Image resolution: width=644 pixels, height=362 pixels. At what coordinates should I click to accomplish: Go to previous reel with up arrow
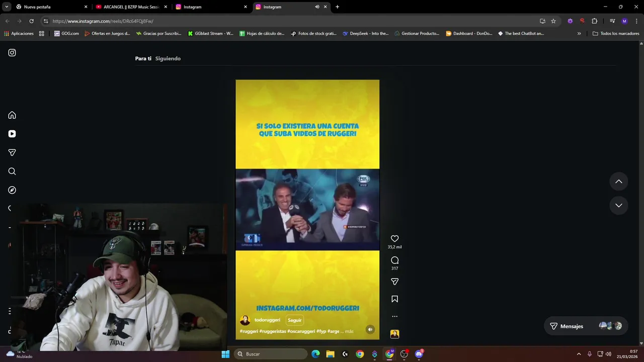pyautogui.click(x=619, y=182)
